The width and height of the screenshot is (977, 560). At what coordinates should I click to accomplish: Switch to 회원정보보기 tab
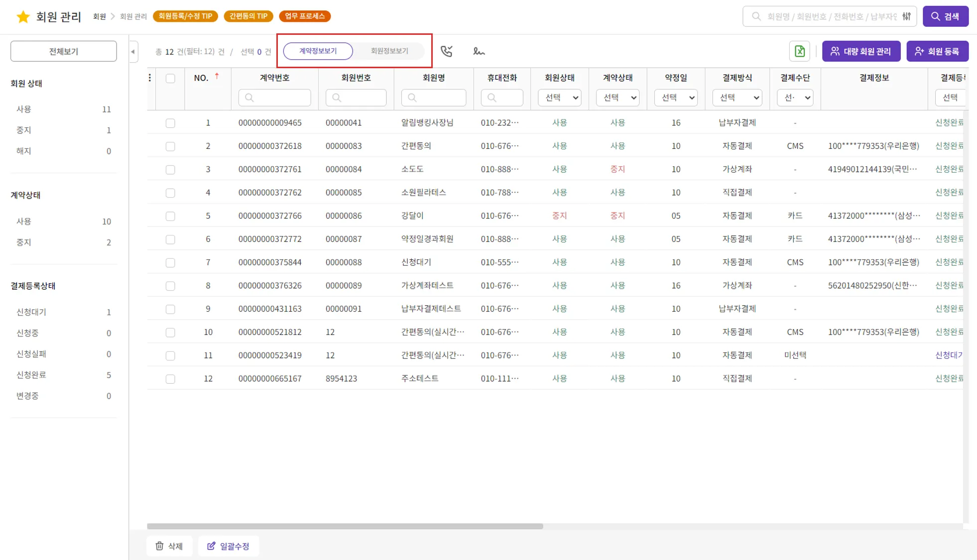(x=389, y=51)
